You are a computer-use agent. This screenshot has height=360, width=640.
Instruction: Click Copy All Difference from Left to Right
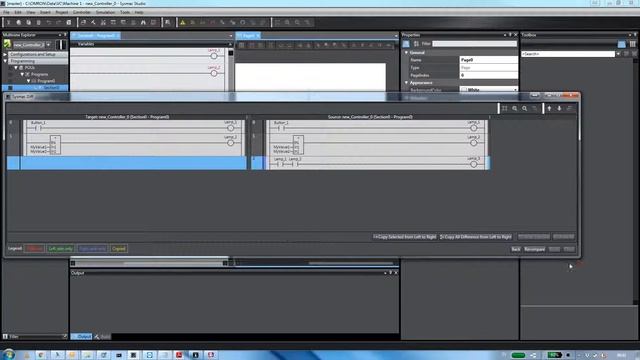tap(476, 237)
